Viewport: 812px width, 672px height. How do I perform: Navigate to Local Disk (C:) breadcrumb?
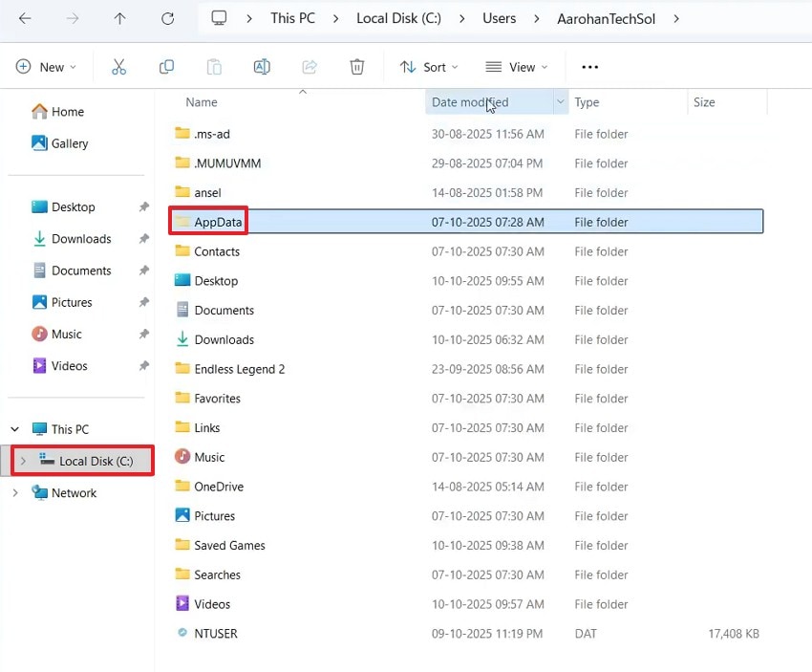398,18
